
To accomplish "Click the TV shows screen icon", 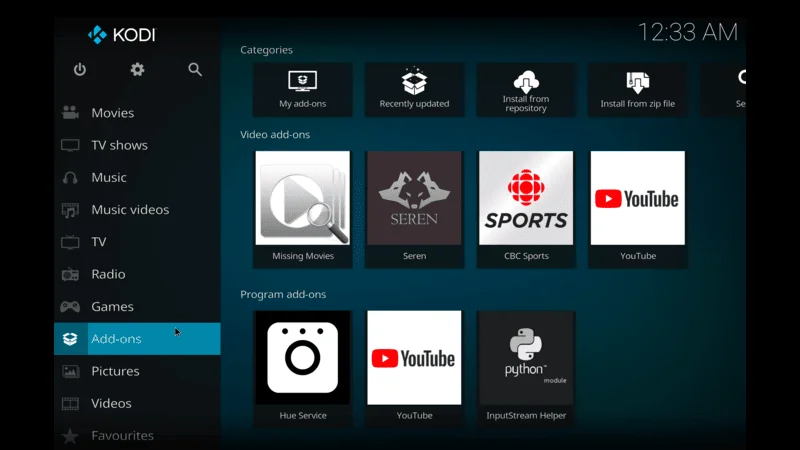I will [70, 145].
